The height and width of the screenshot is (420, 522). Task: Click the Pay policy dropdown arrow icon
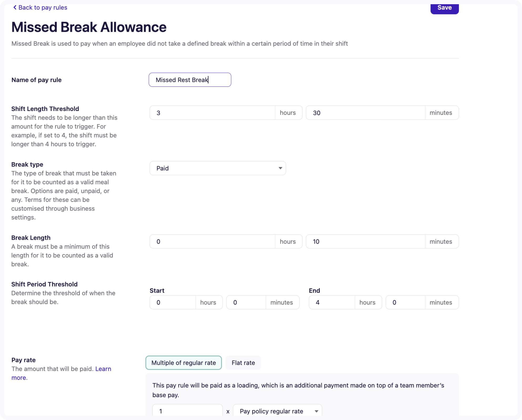pos(316,411)
